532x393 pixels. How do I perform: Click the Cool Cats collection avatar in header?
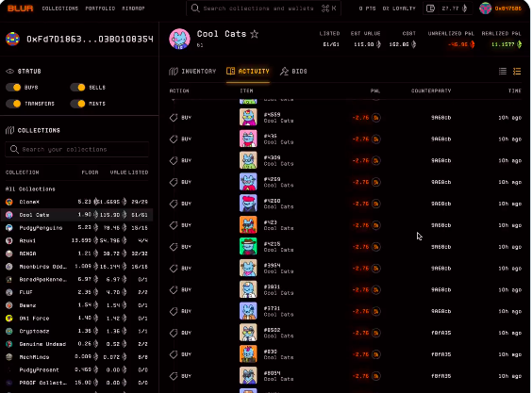179,39
